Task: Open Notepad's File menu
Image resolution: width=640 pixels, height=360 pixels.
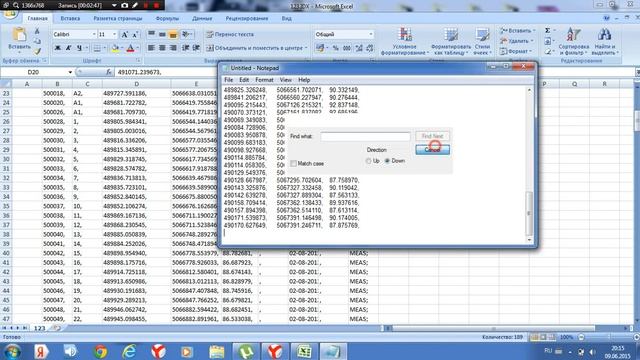Action: (x=229, y=80)
